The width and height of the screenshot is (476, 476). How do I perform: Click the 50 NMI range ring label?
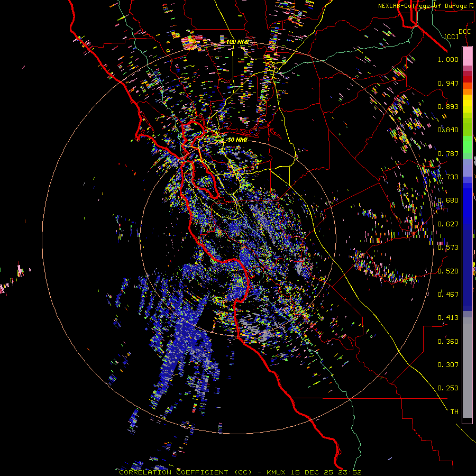click(x=237, y=140)
